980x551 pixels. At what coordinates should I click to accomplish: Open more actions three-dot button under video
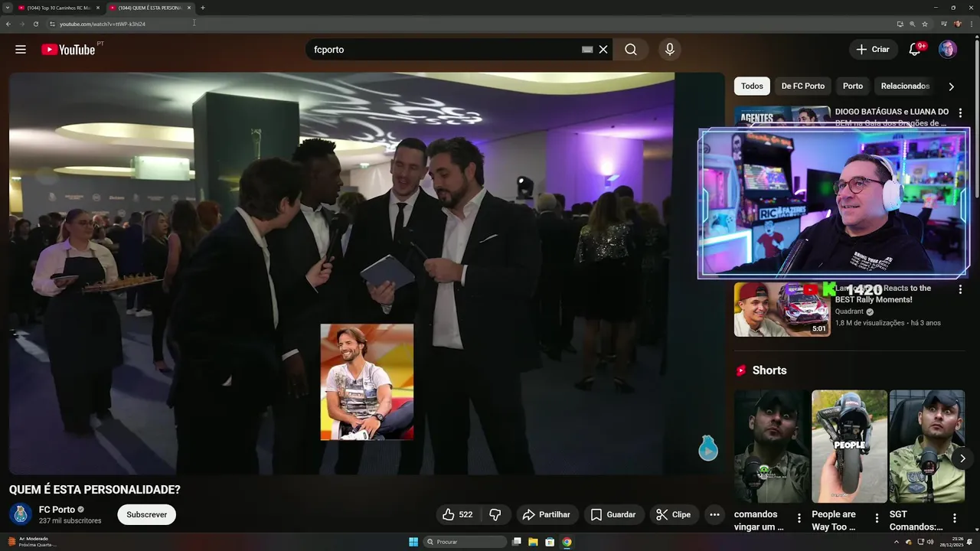point(714,515)
